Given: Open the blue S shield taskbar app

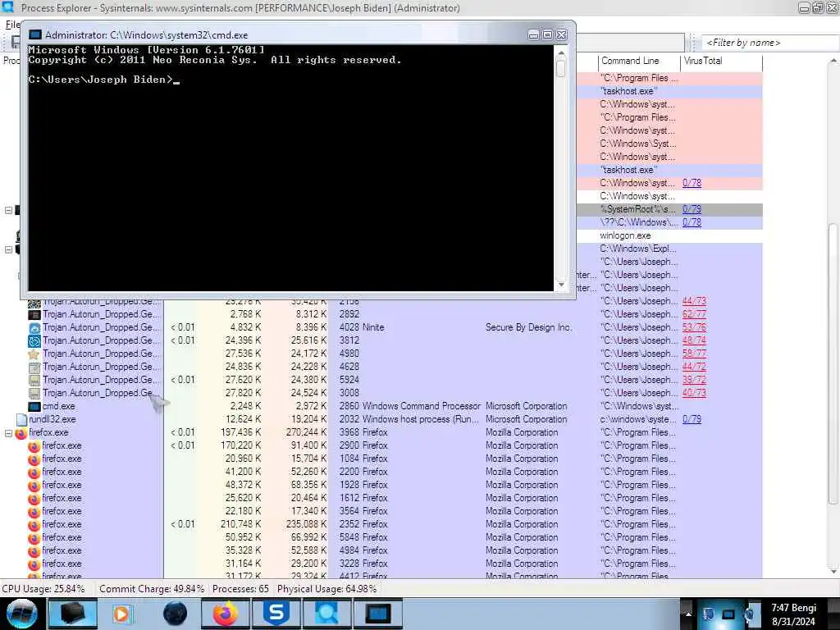Looking at the screenshot, I should [x=276, y=614].
